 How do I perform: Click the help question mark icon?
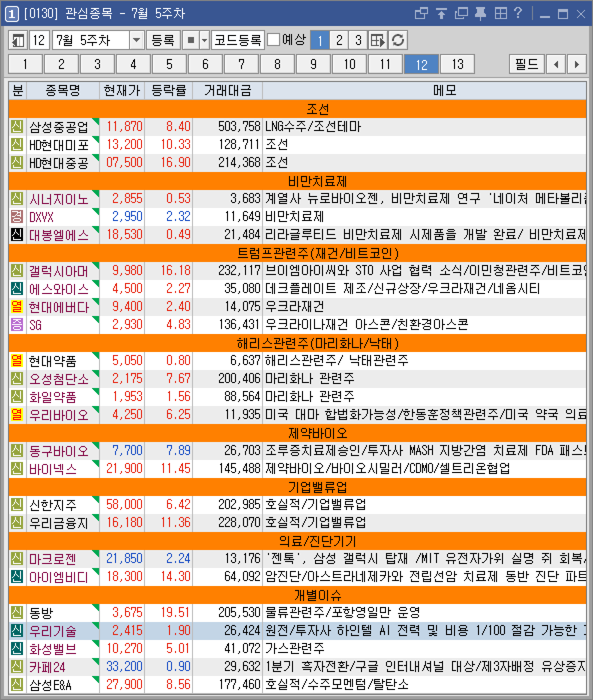518,13
